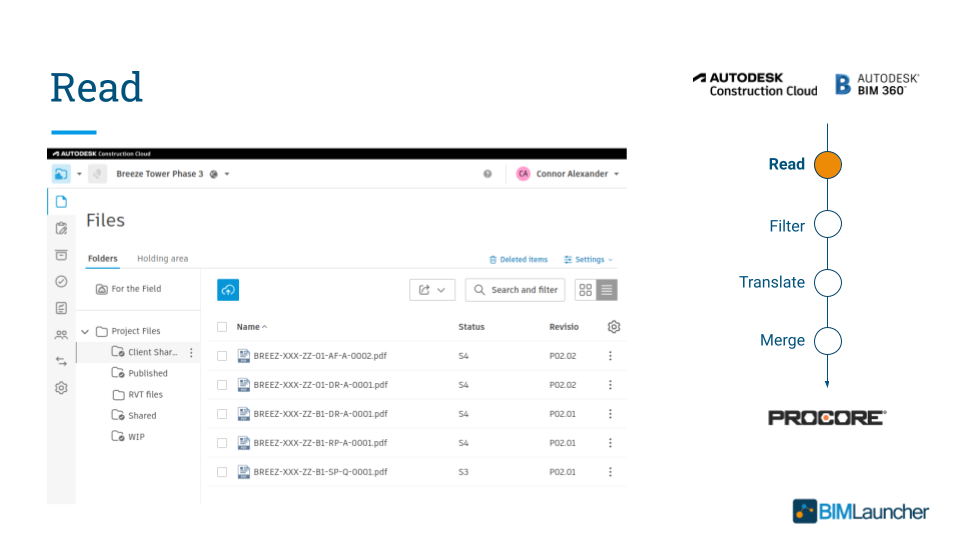Open file BREEZ-XXX-ZZ-01-AF-A-0002.pdf
Screen dimensions: 960x540
coord(320,356)
